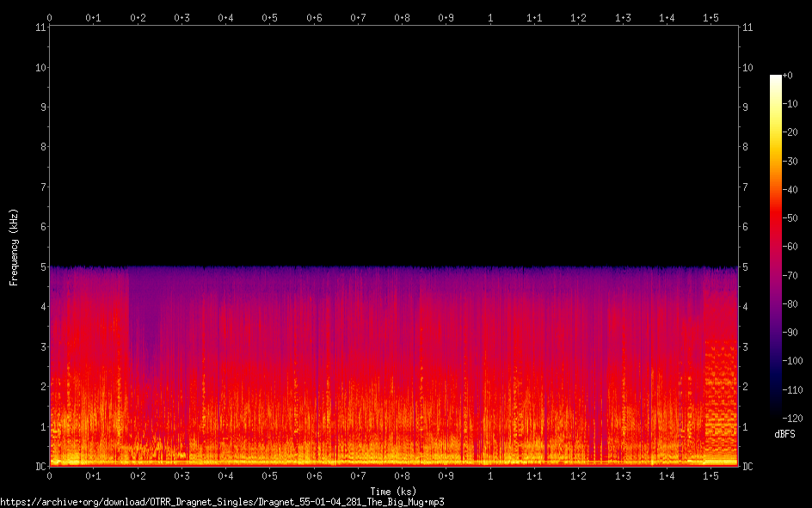
Task: Click the 0.5 tick on the top time axis
Action: [269, 17]
